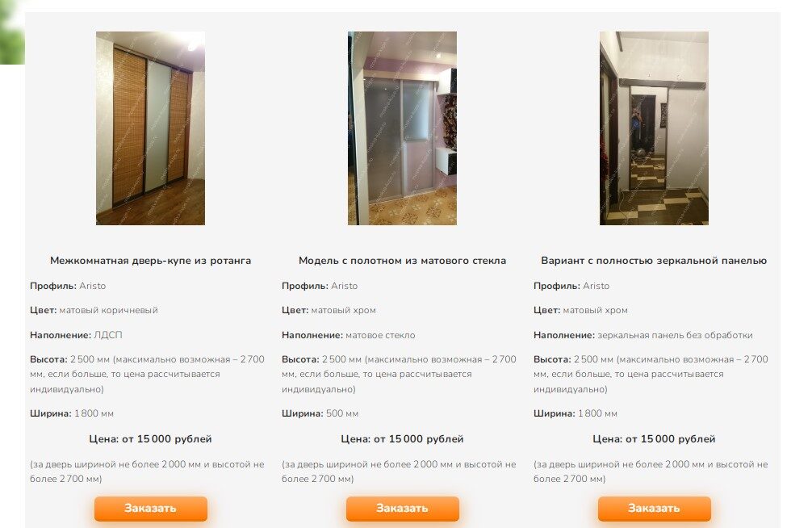Order the frosted glass model with Заказать
This screenshot has width=812, height=528.
[x=403, y=509]
